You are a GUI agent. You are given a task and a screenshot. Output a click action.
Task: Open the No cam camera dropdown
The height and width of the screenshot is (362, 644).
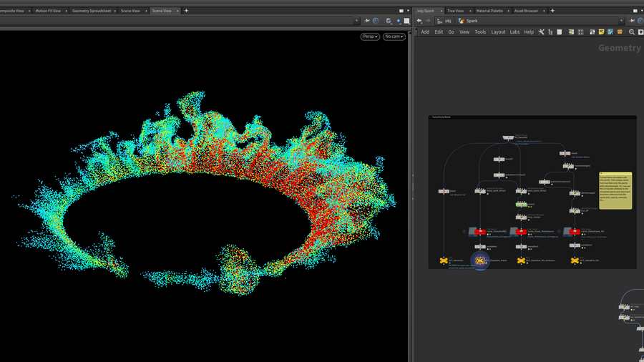click(x=394, y=36)
